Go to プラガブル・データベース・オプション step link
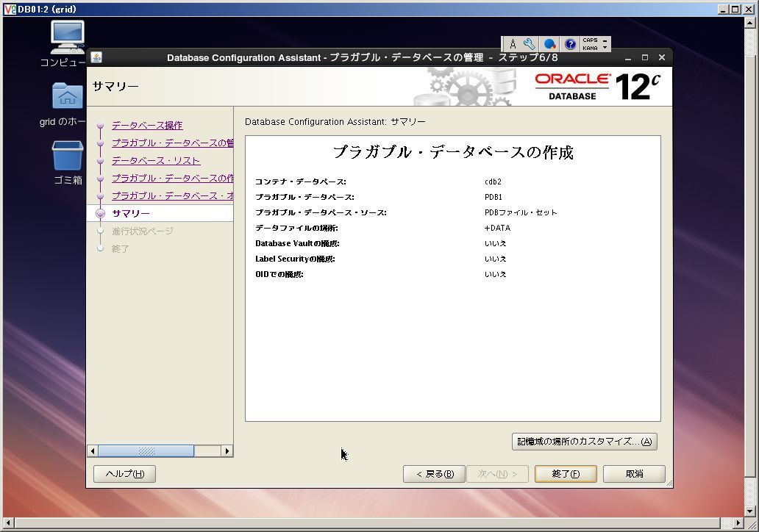 [172, 195]
